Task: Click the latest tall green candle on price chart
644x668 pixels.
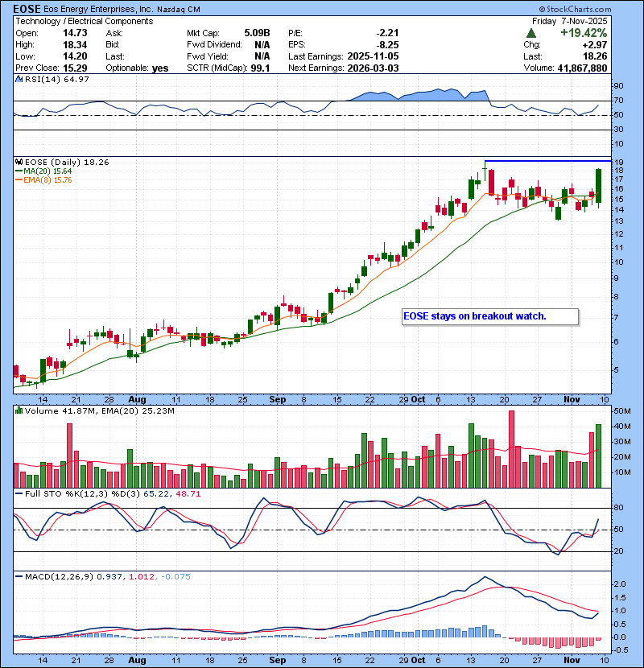Action: pos(598,186)
